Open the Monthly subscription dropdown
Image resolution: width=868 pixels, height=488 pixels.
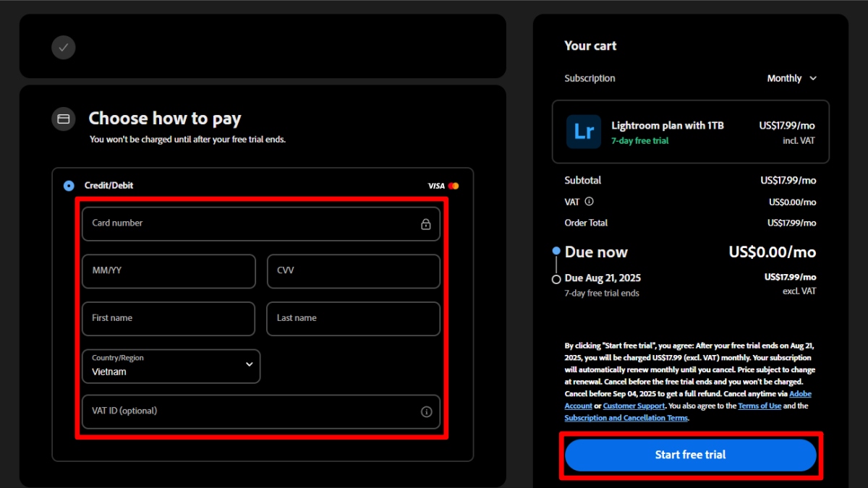[791, 78]
